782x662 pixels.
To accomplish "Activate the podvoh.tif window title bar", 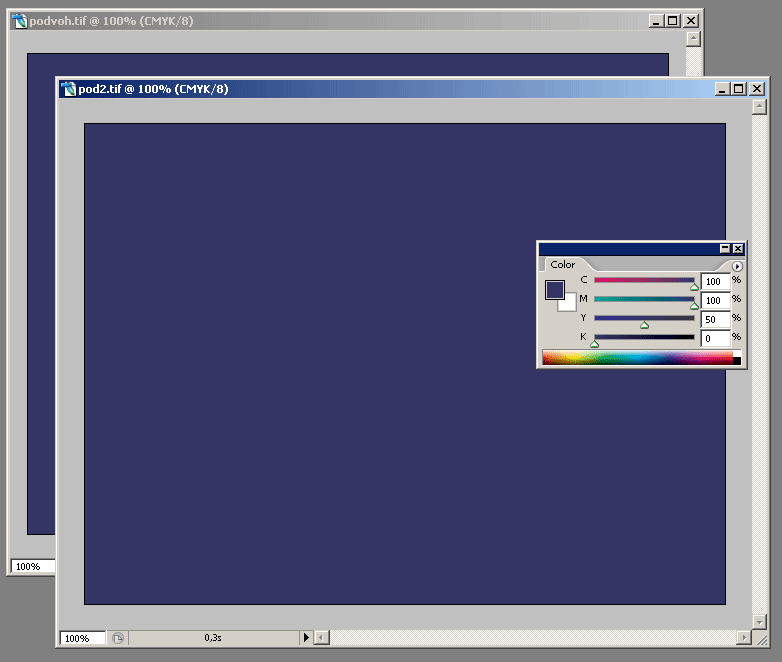I will pyautogui.click(x=355, y=21).
